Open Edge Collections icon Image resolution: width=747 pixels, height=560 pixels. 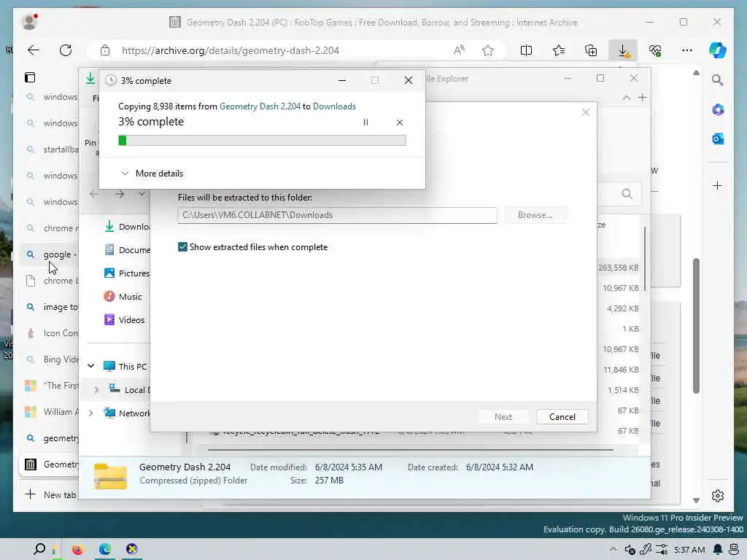pyautogui.click(x=591, y=50)
